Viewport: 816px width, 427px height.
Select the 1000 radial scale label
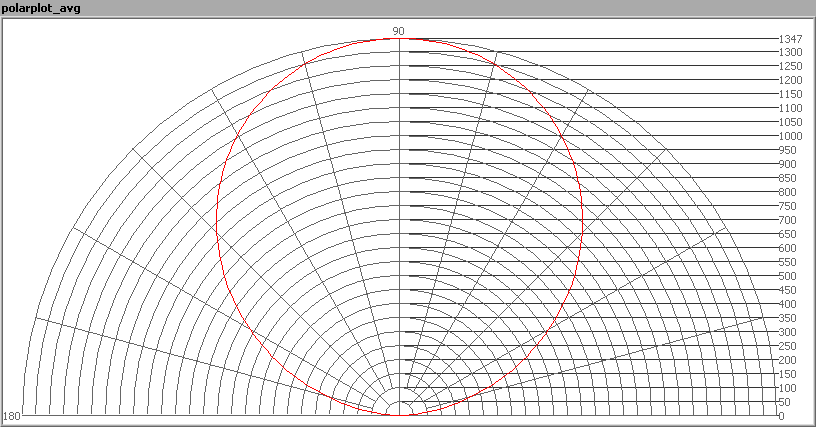pos(790,136)
